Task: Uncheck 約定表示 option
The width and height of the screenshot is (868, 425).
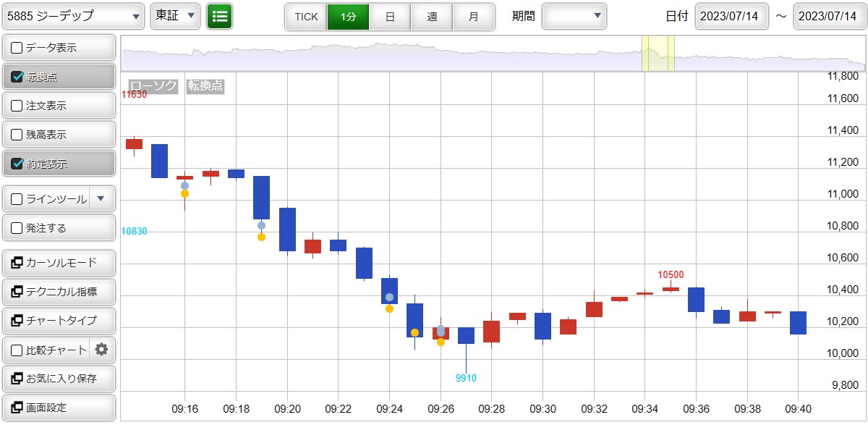Action: click(x=17, y=164)
